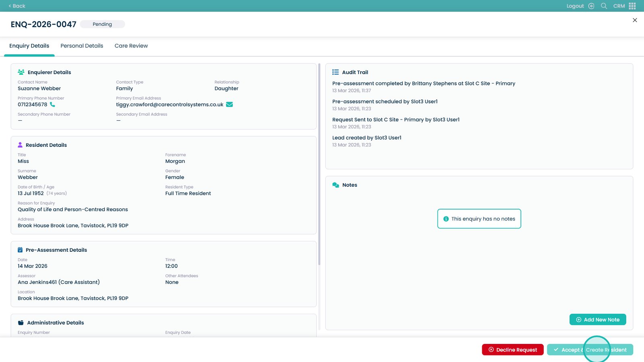Open the apps grid icon beside CRM
644x362 pixels.
(632, 6)
